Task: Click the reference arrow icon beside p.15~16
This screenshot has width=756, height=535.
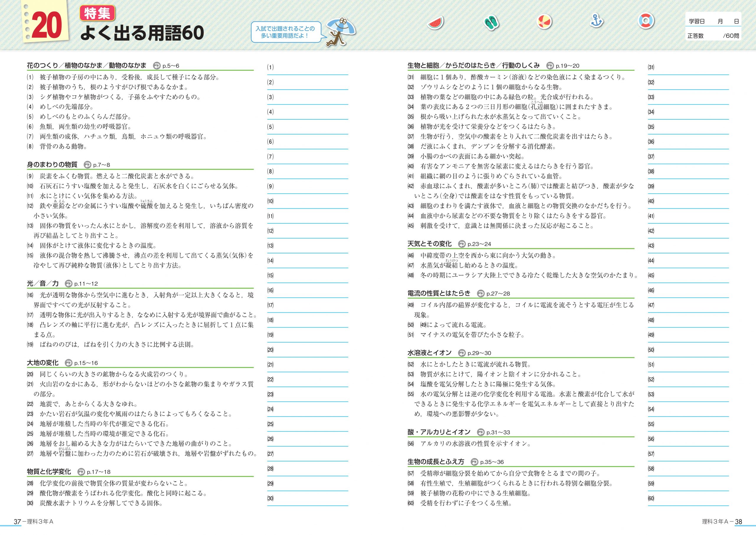Action: tap(69, 363)
